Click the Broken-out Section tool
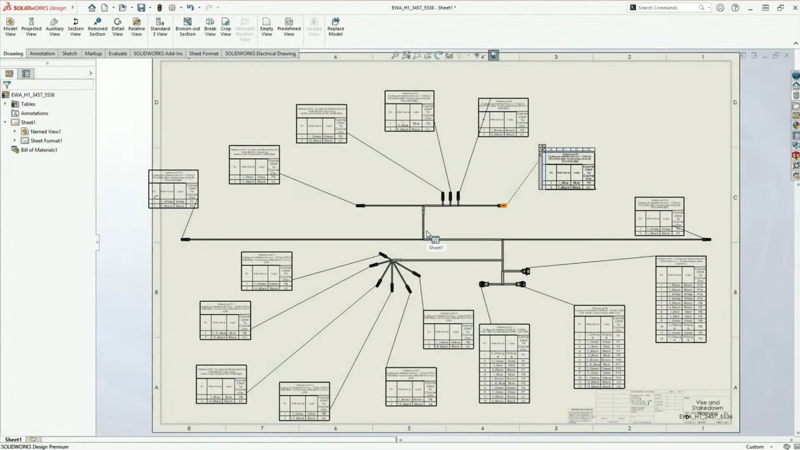Screen dimensions: 800x450 (x=187, y=25)
